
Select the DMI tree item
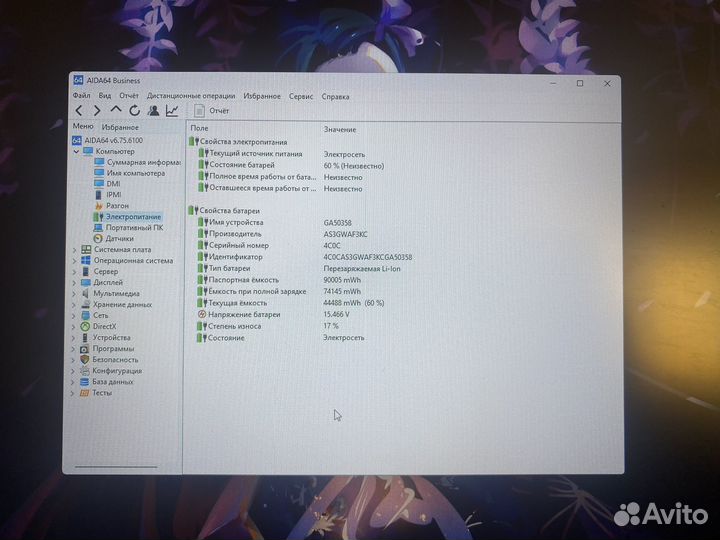pos(107,184)
